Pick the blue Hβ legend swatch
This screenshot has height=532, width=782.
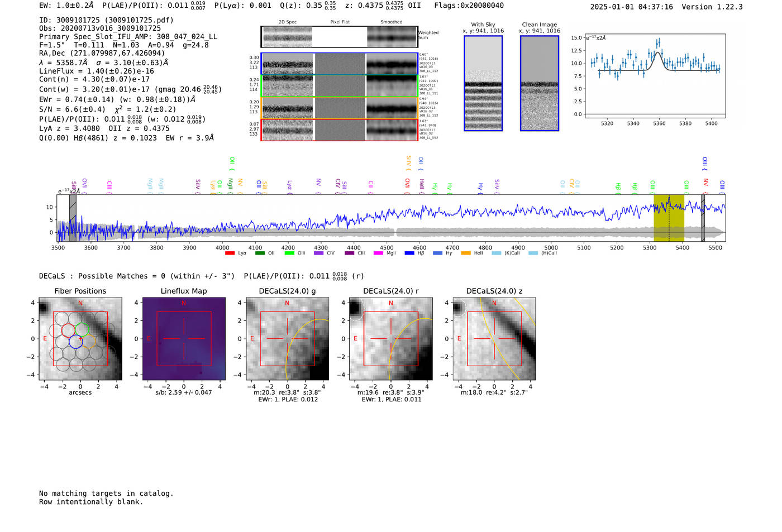coord(409,253)
